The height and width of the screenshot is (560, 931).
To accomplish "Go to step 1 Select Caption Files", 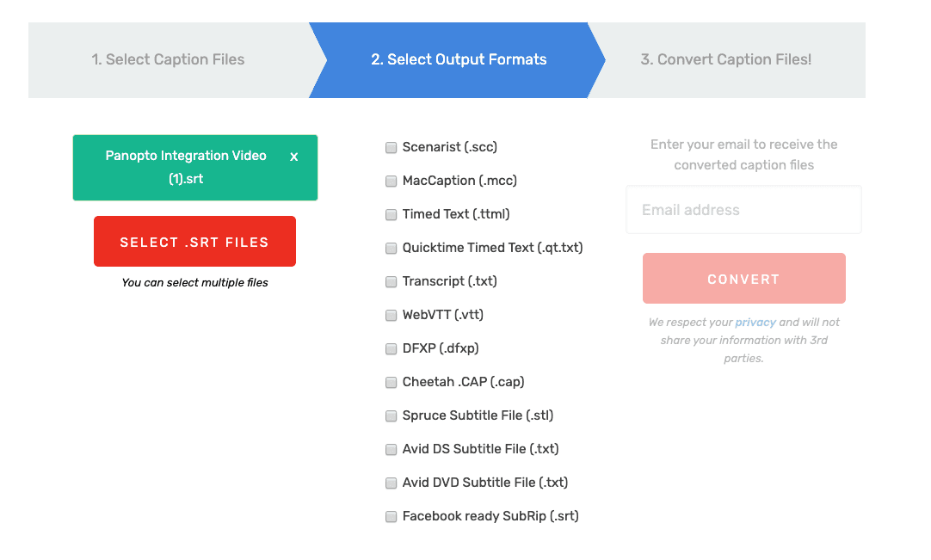I will coord(169,60).
